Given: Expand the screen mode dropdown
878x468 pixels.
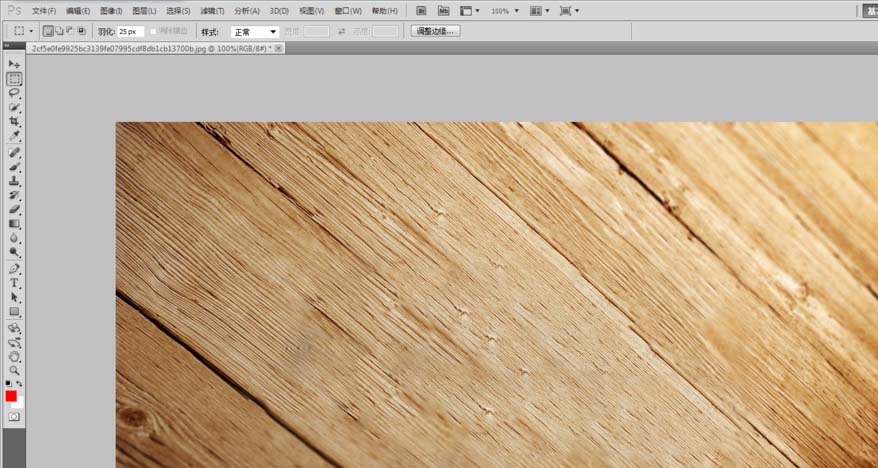Looking at the screenshot, I should (571, 11).
